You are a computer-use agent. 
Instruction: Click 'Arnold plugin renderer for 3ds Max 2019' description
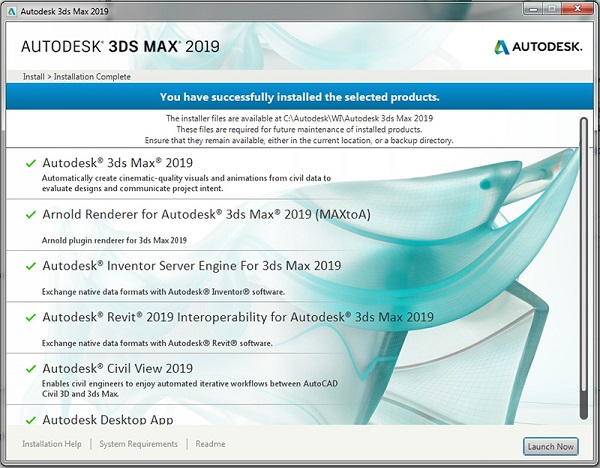point(114,240)
